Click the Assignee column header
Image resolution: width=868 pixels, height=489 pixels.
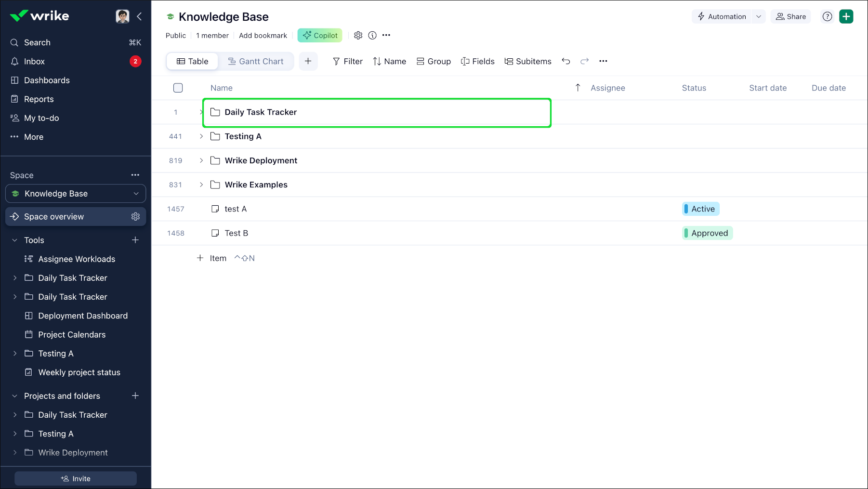608,88
